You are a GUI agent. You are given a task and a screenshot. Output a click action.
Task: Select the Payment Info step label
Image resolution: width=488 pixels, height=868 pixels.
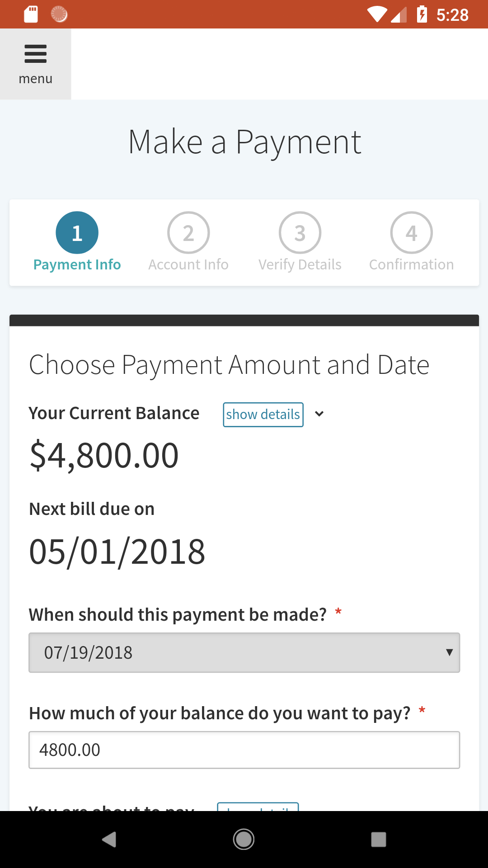(x=77, y=264)
